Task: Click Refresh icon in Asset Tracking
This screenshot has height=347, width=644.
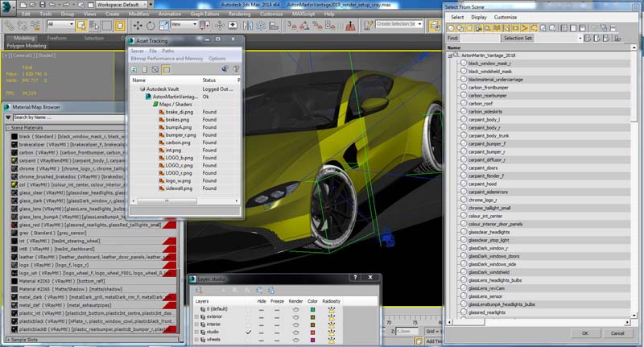Action: (134, 70)
